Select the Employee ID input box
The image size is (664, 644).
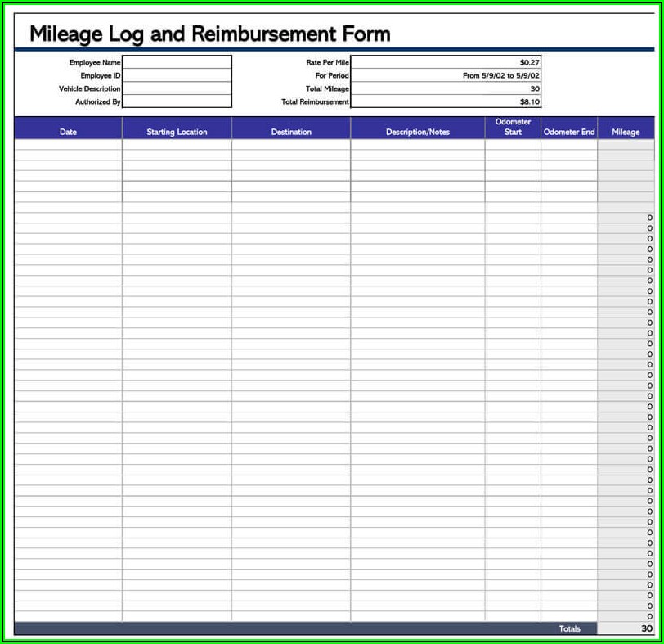[177, 75]
